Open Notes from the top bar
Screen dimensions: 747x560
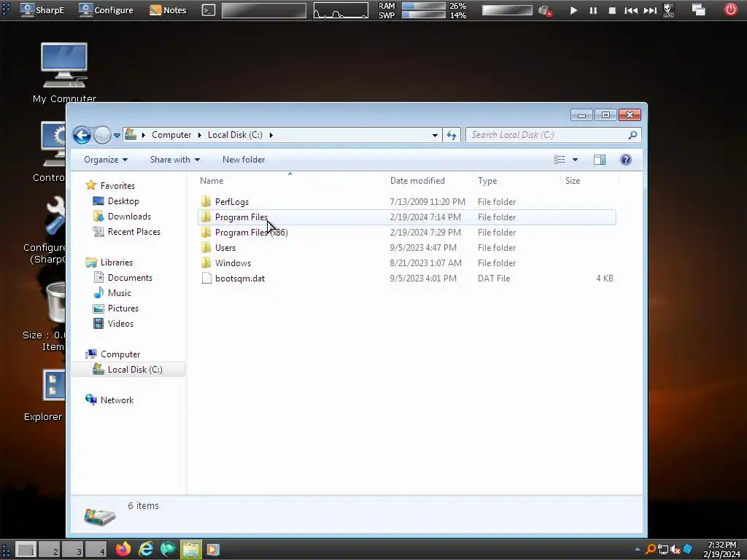pos(169,10)
